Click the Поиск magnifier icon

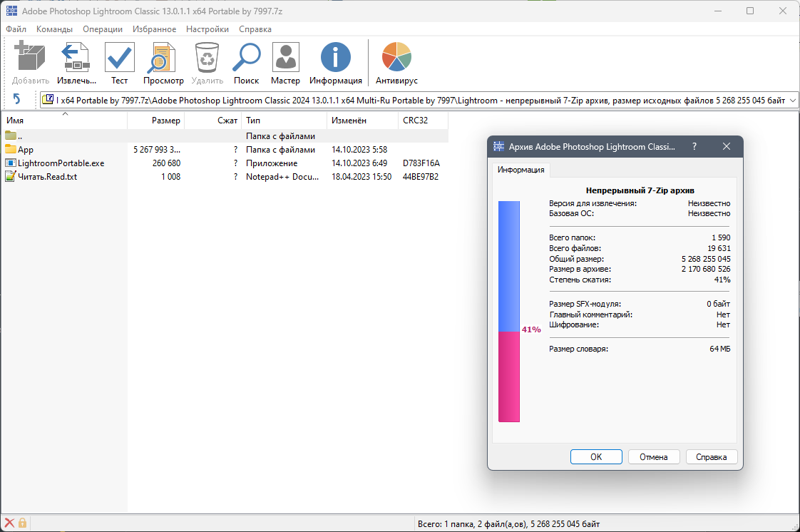pyautogui.click(x=246, y=58)
